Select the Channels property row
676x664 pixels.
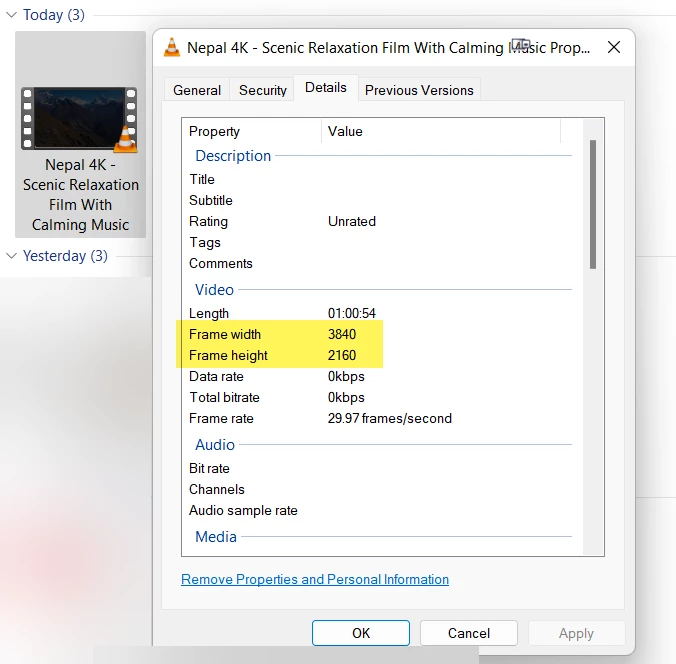point(381,489)
